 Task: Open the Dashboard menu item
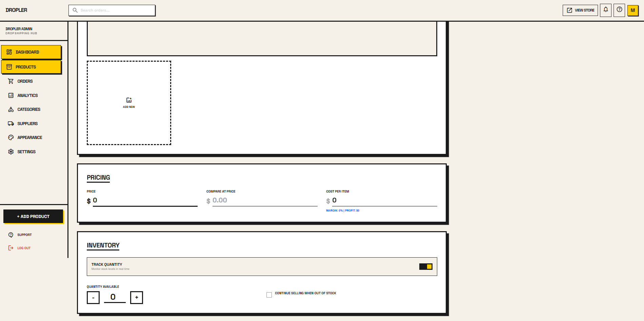click(31, 52)
